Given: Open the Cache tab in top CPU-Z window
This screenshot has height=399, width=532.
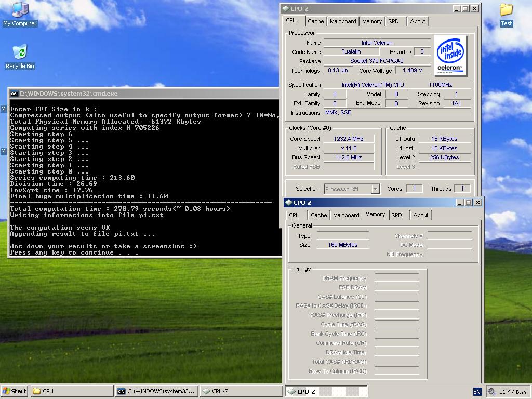Looking at the screenshot, I should (x=315, y=21).
